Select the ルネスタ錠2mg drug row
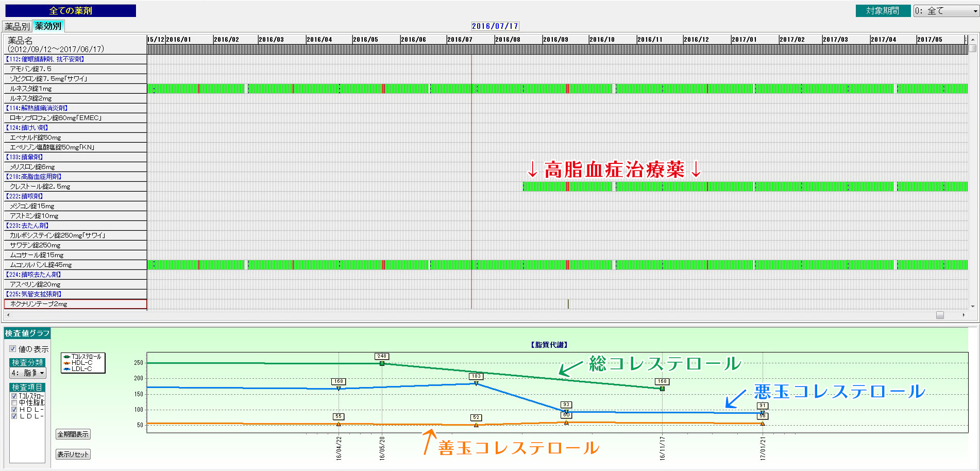The image size is (980, 471). [75, 98]
